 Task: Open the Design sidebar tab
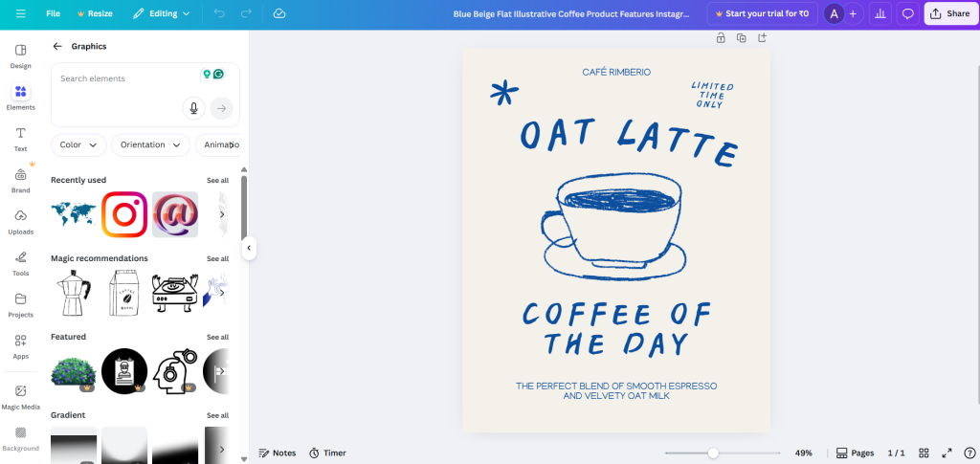(21, 55)
